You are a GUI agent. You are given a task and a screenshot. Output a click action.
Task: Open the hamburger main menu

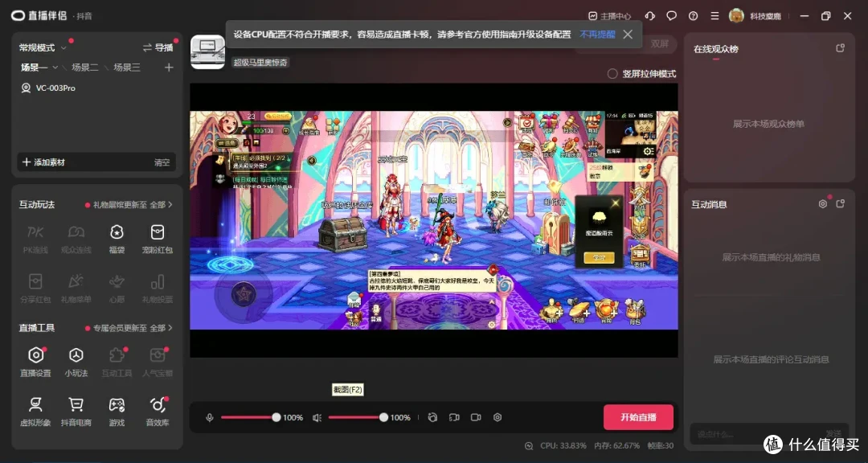coord(714,16)
